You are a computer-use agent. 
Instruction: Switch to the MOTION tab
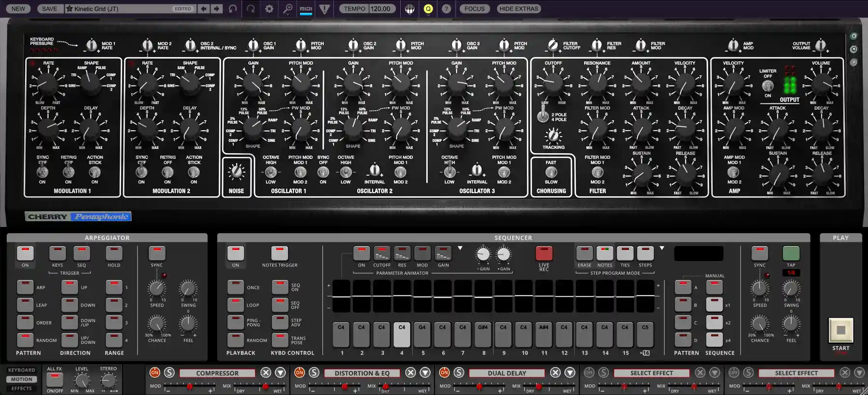pyautogui.click(x=22, y=379)
